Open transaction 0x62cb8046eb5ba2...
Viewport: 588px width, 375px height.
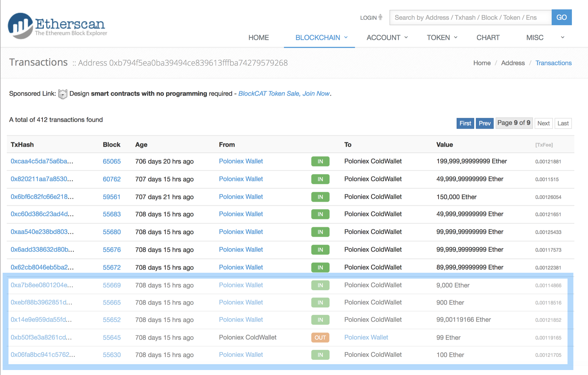pos(42,267)
